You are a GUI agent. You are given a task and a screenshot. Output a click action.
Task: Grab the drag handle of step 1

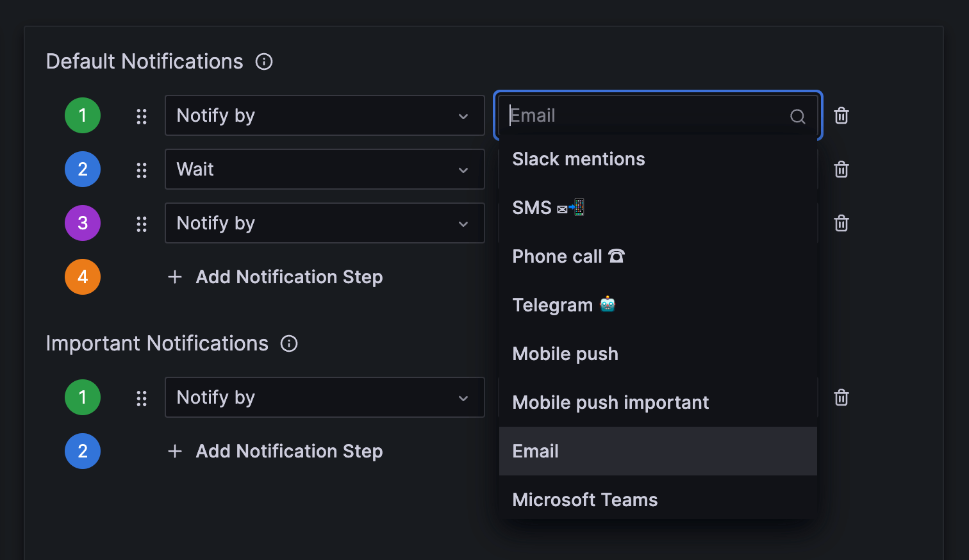[142, 115]
